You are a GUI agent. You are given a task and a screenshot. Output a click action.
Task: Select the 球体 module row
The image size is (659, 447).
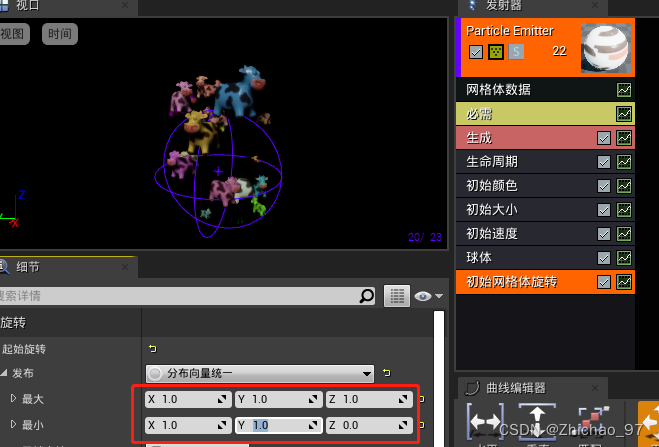(545, 258)
